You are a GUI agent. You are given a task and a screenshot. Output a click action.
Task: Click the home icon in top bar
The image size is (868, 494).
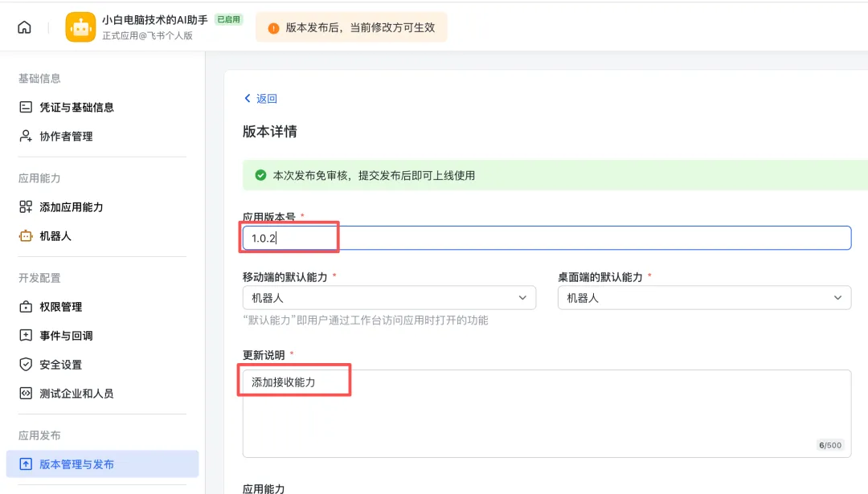click(x=24, y=27)
